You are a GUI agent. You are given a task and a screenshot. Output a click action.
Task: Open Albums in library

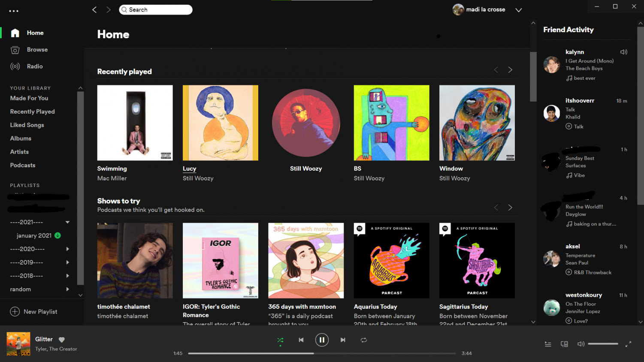(x=21, y=139)
